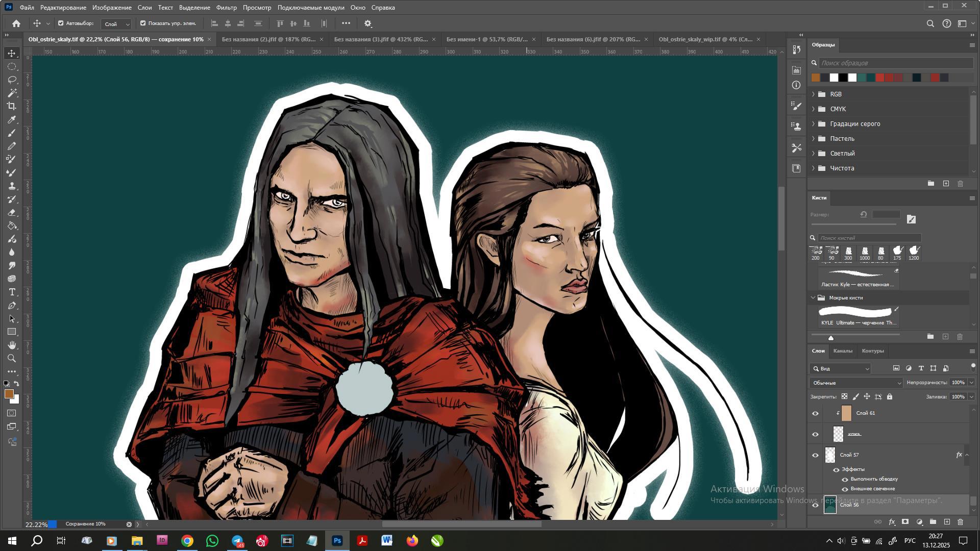Viewport: 980px width, 551px height.
Task: Toggle the Auto-select (Автовыбор) checkbox
Action: [x=61, y=23]
